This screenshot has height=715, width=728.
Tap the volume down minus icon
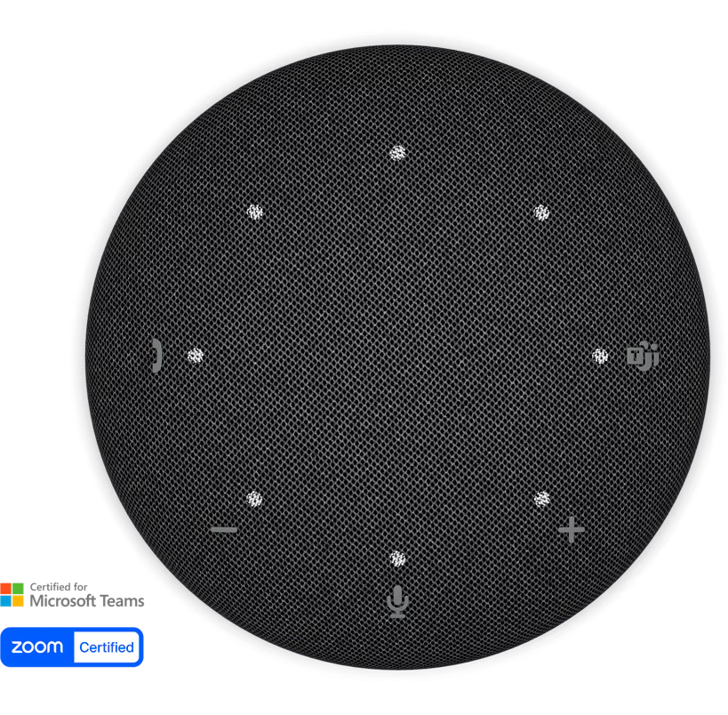tap(224, 530)
